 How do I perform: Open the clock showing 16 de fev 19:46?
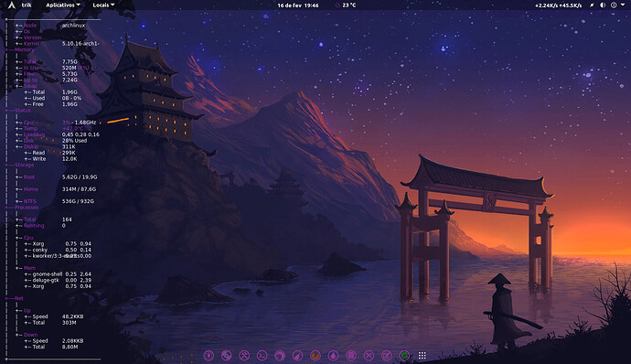point(298,5)
